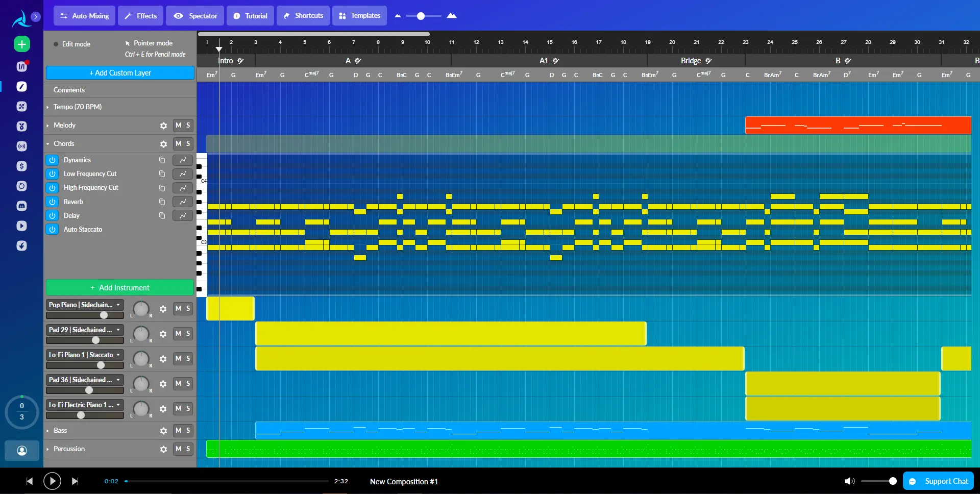Open the Percussion track settings gear
The image size is (980, 494).
point(163,449)
